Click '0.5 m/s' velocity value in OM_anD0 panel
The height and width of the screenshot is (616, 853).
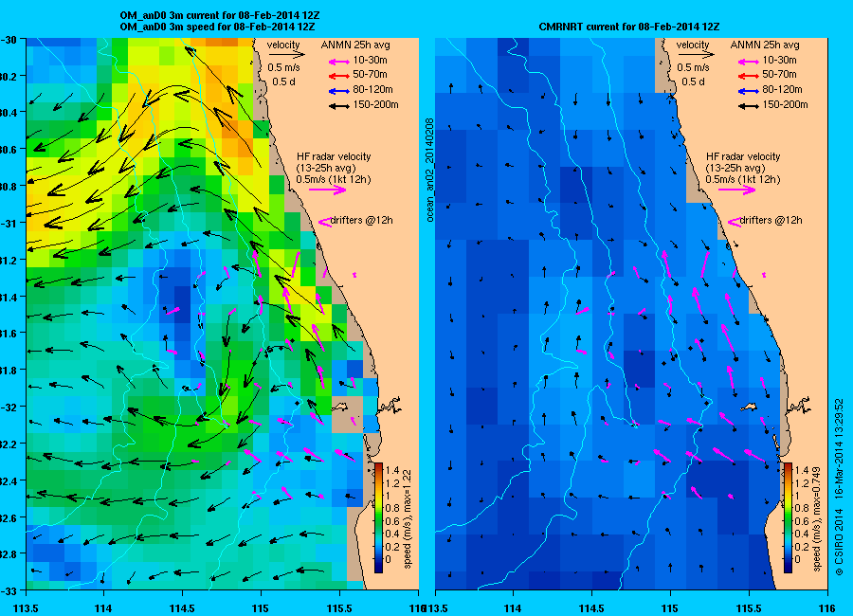(x=283, y=68)
